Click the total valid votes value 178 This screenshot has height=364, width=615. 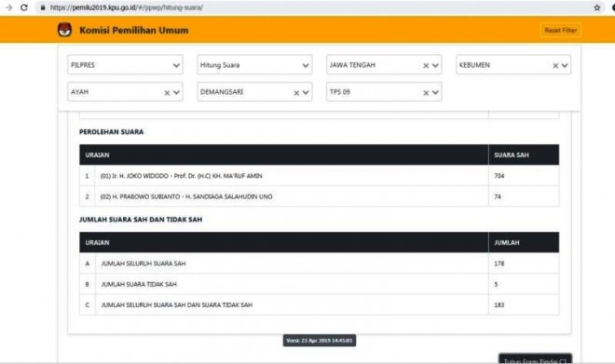(499, 263)
